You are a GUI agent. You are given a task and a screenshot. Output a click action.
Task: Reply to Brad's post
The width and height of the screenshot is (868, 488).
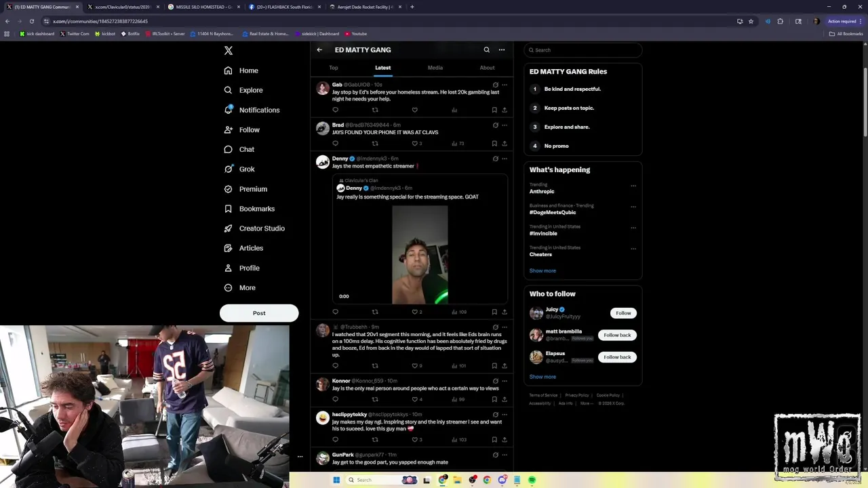335,144
